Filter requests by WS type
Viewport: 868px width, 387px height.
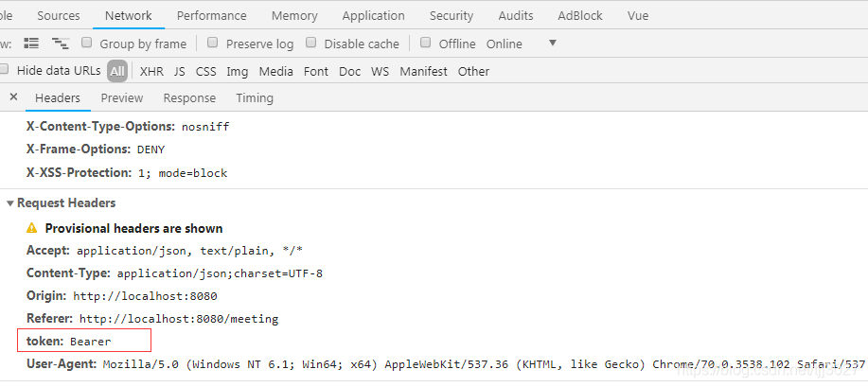pyautogui.click(x=380, y=71)
